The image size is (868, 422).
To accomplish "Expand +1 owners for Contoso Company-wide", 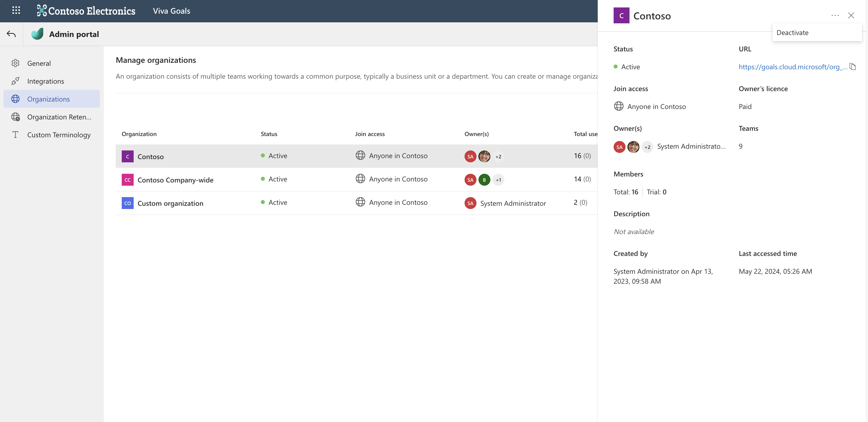I will (498, 180).
